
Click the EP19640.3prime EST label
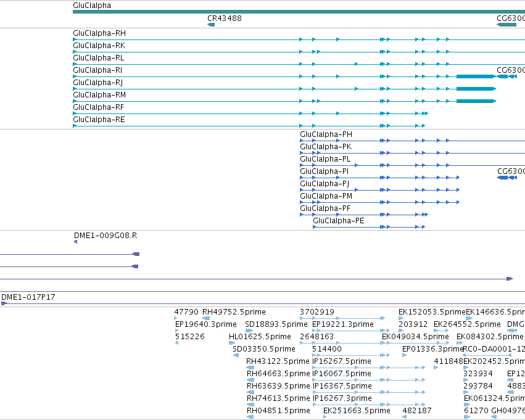pos(206,324)
